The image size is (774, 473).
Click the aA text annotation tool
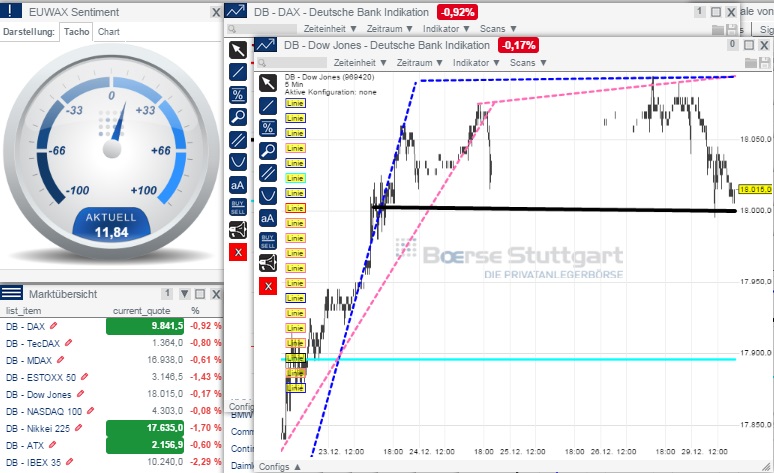coord(267,218)
